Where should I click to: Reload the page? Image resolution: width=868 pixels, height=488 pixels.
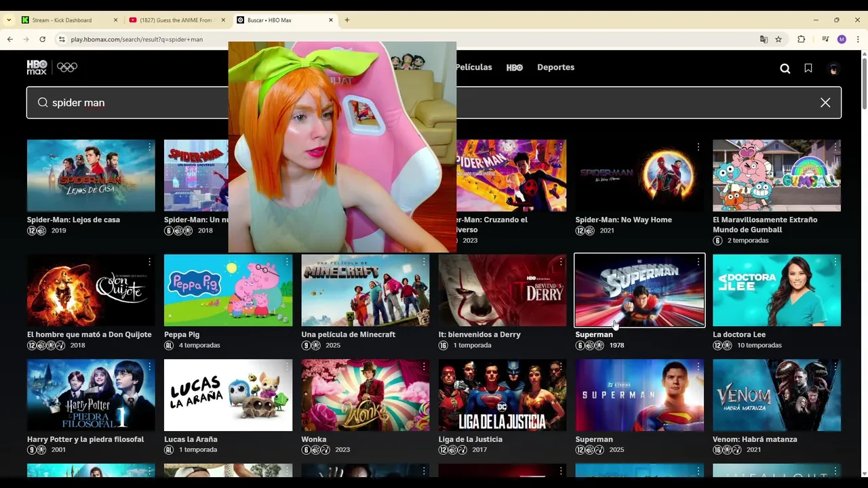click(x=42, y=39)
